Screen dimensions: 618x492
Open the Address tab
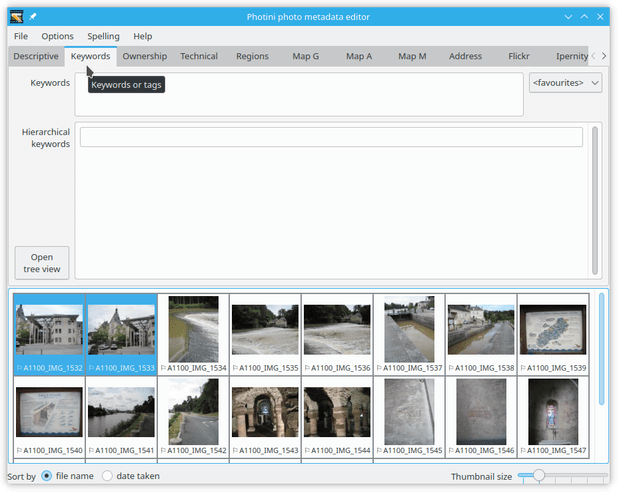tap(465, 56)
